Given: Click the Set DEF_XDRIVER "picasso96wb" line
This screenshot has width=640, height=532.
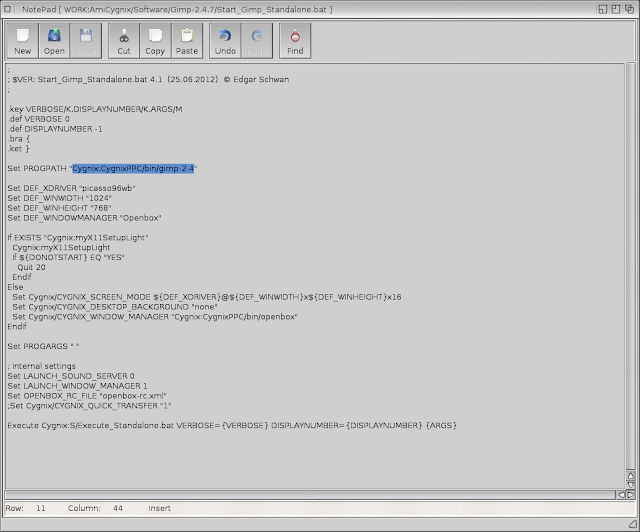Looking at the screenshot, I should click(71, 188).
